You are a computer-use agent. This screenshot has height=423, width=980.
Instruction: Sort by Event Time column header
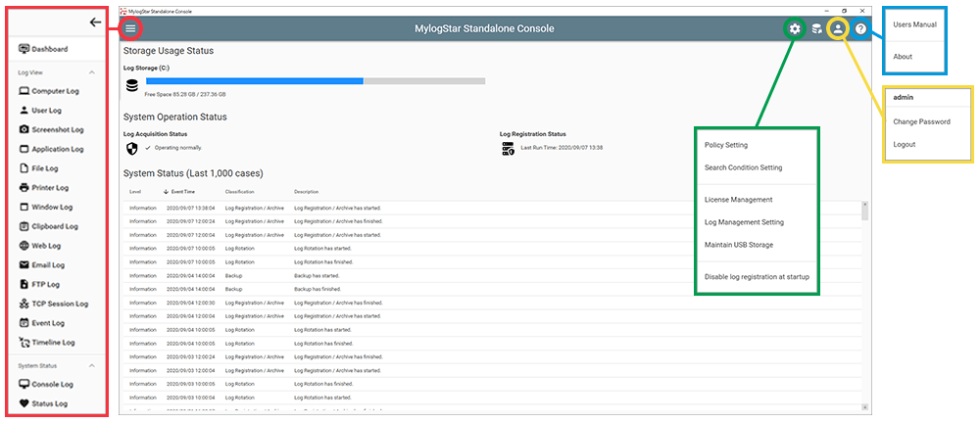tap(181, 192)
